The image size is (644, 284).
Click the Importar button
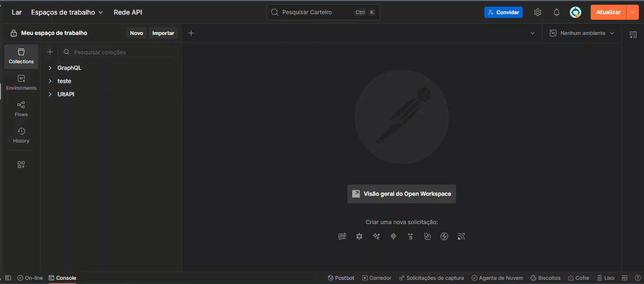(x=163, y=33)
